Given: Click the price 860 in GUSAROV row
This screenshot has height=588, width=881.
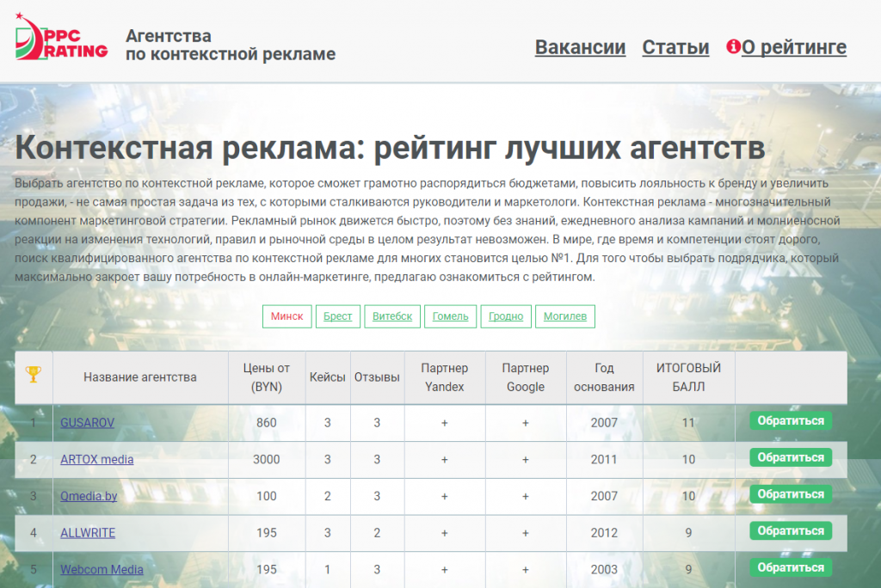Looking at the screenshot, I should (x=267, y=423).
